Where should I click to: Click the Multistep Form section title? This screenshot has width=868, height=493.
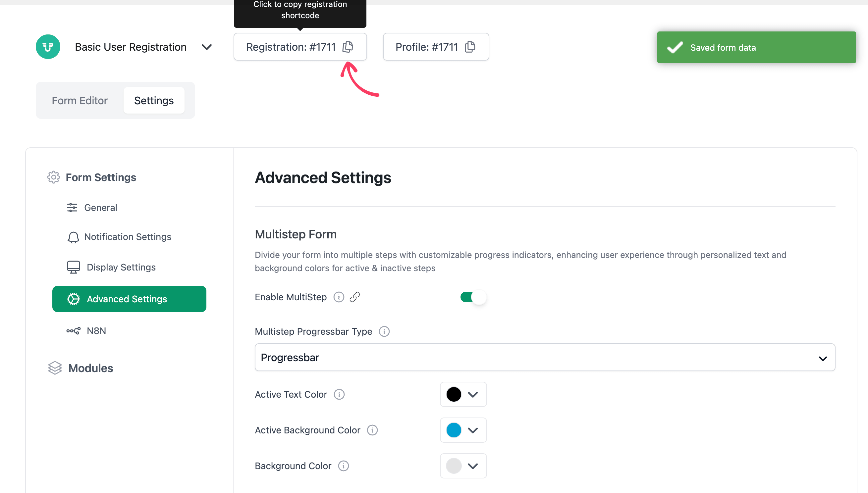point(296,234)
